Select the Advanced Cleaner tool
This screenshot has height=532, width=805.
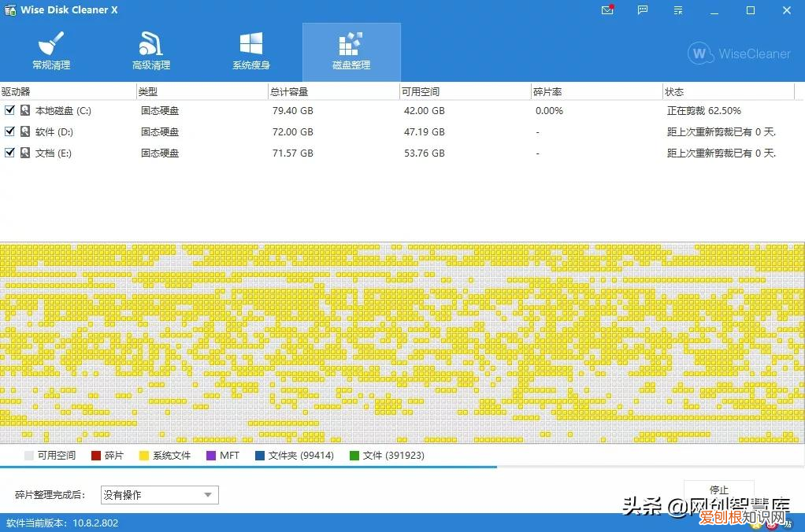pyautogui.click(x=150, y=49)
